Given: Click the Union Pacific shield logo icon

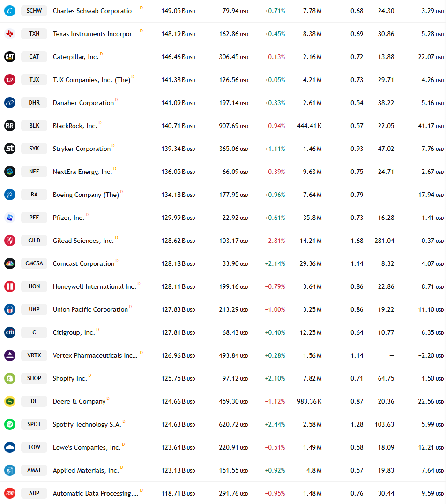Looking at the screenshot, I should point(10,309).
